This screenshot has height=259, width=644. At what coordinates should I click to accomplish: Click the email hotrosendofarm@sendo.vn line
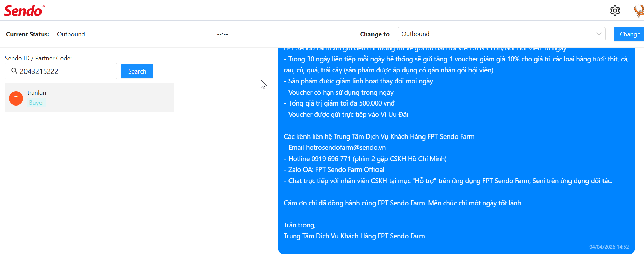335,147
